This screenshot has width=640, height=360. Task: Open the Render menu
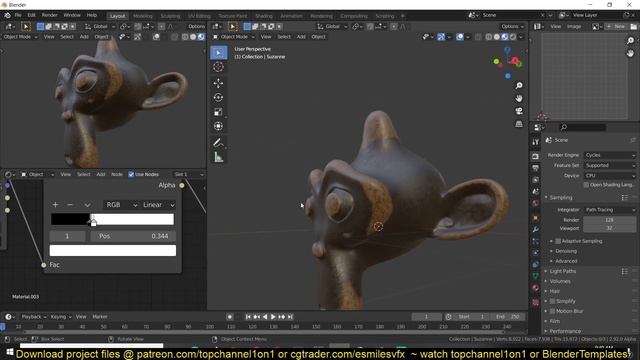point(49,15)
